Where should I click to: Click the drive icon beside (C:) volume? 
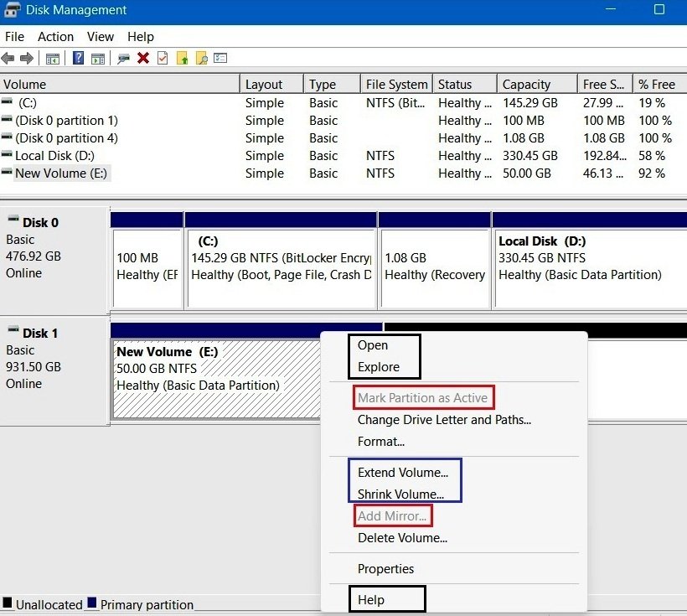tap(7, 101)
